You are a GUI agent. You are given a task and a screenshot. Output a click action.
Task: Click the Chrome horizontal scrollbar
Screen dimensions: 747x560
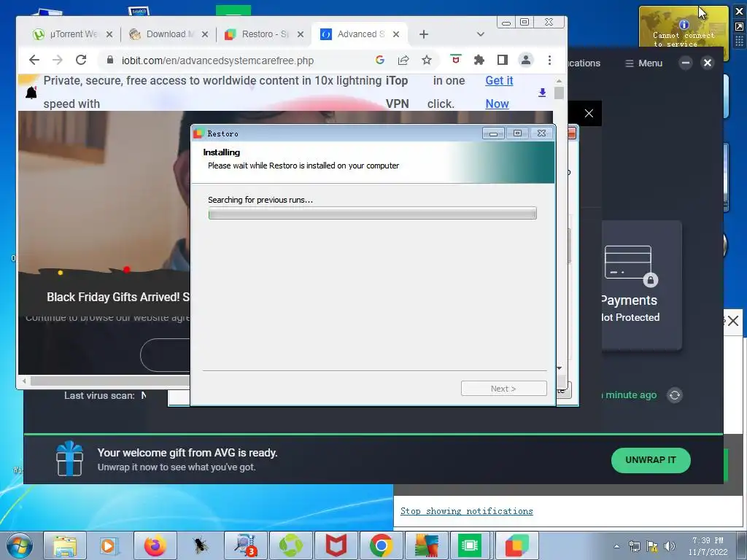click(109, 381)
